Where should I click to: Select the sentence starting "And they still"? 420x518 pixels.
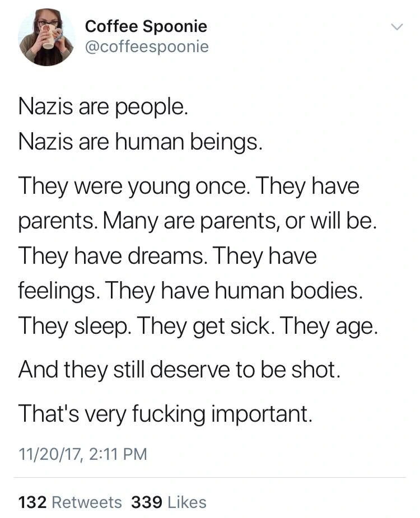(x=179, y=371)
